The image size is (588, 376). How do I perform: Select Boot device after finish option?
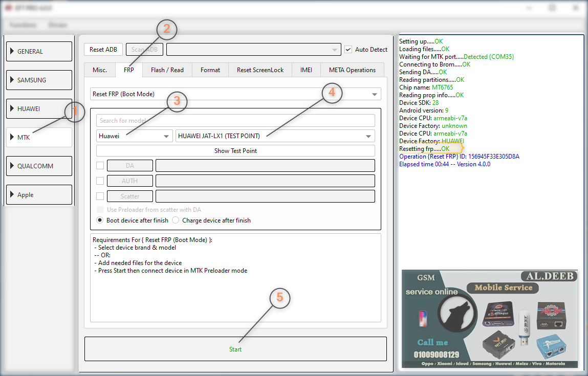point(100,220)
